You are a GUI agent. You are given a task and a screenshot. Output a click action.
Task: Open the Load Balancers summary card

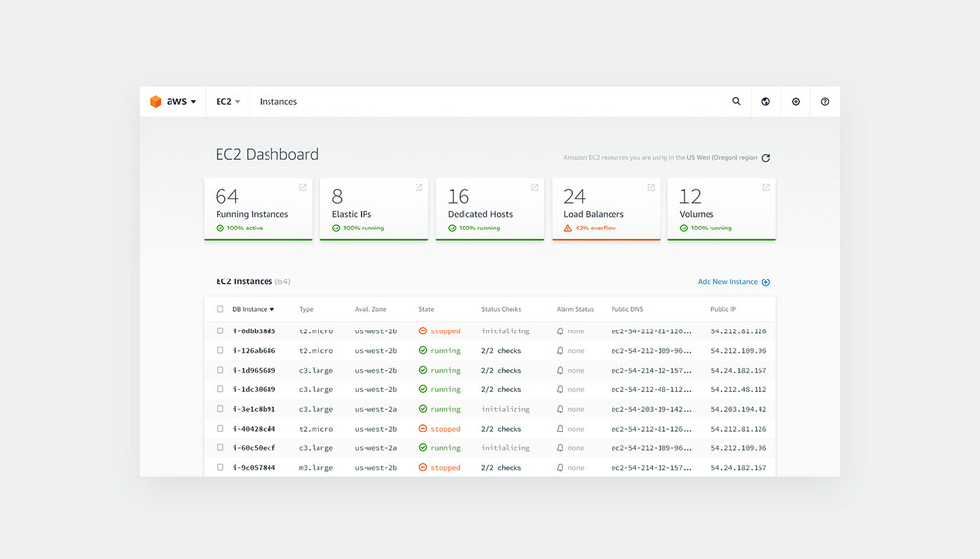click(607, 210)
